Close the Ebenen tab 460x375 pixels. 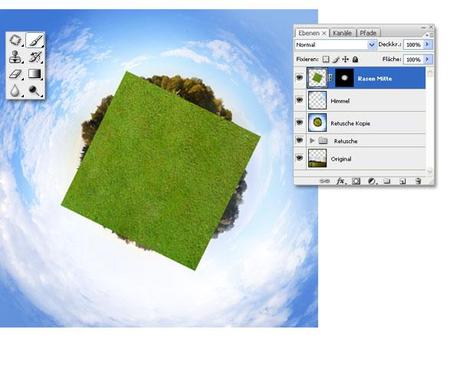point(324,33)
